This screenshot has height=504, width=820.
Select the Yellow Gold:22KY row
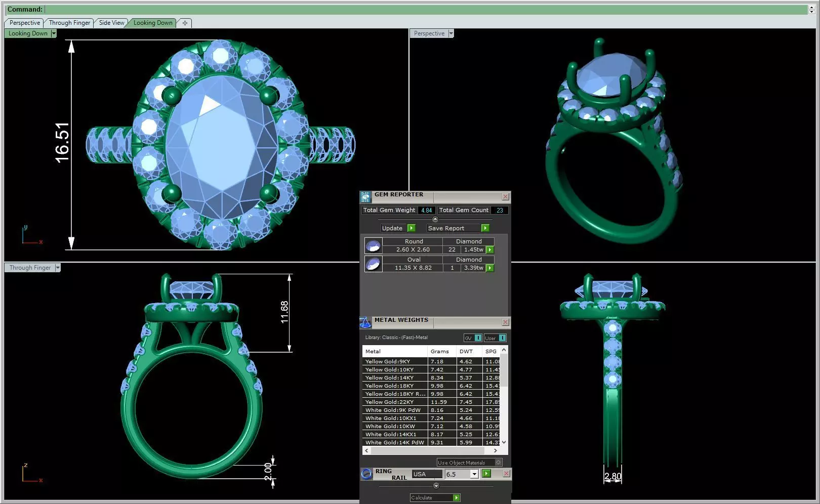[x=431, y=402]
